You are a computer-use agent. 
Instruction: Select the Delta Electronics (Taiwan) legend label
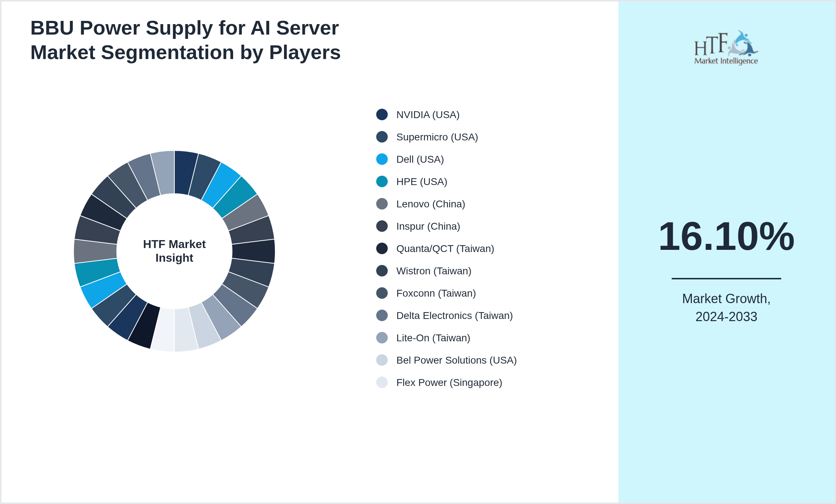pyautogui.click(x=454, y=316)
